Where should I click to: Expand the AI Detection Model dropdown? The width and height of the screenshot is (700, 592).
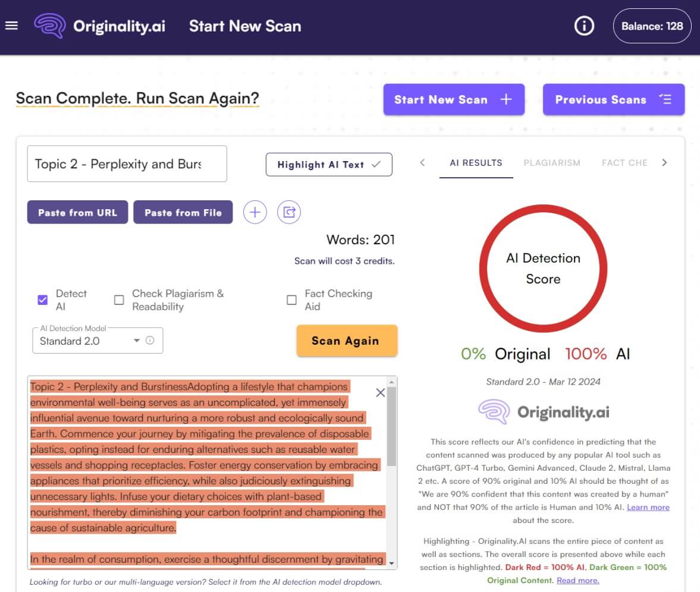pyautogui.click(x=136, y=341)
